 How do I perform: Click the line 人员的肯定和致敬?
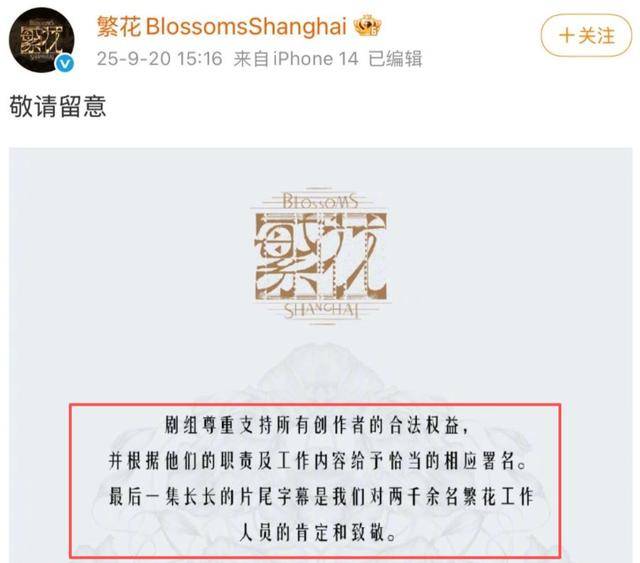click(x=317, y=532)
